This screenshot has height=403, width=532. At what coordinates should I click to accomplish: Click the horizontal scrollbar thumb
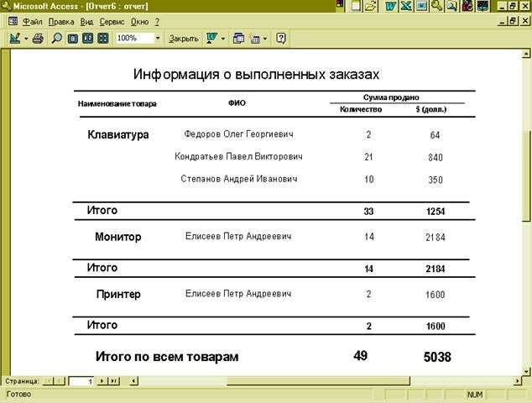click(x=318, y=381)
